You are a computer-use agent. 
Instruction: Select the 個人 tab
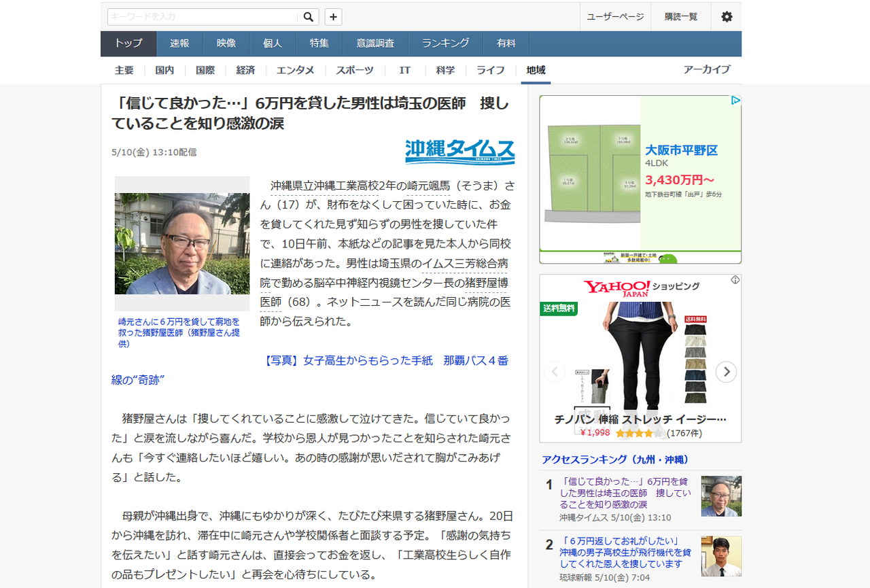pyautogui.click(x=273, y=44)
